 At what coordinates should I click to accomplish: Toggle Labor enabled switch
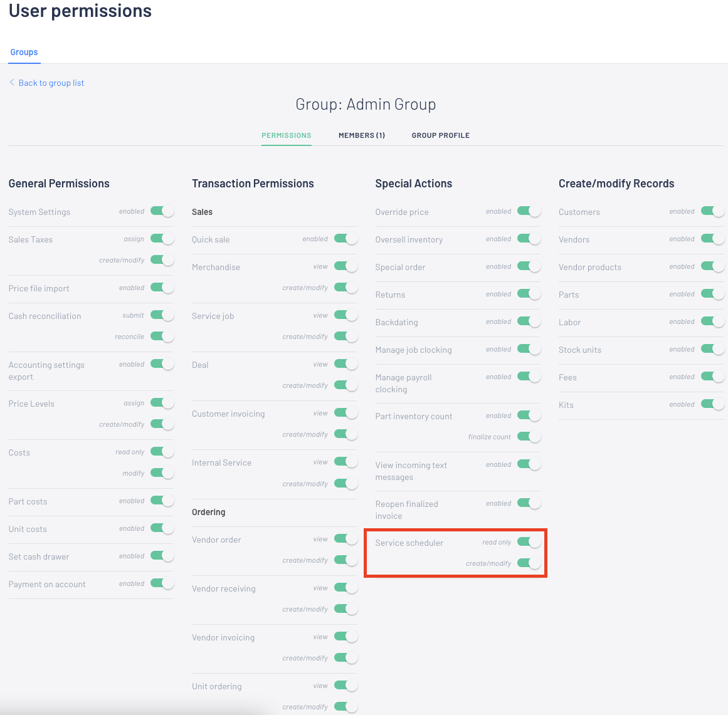[x=713, y=321]
